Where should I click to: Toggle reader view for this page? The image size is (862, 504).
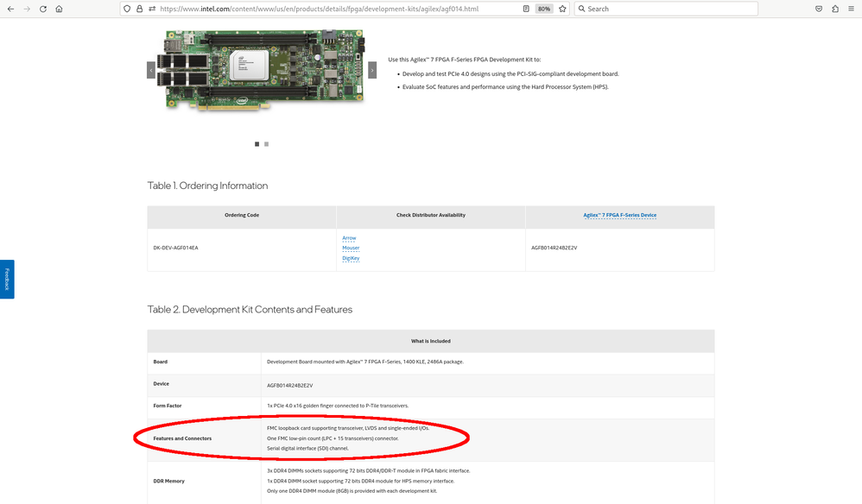pyautogui.click(x=526, y=9)
